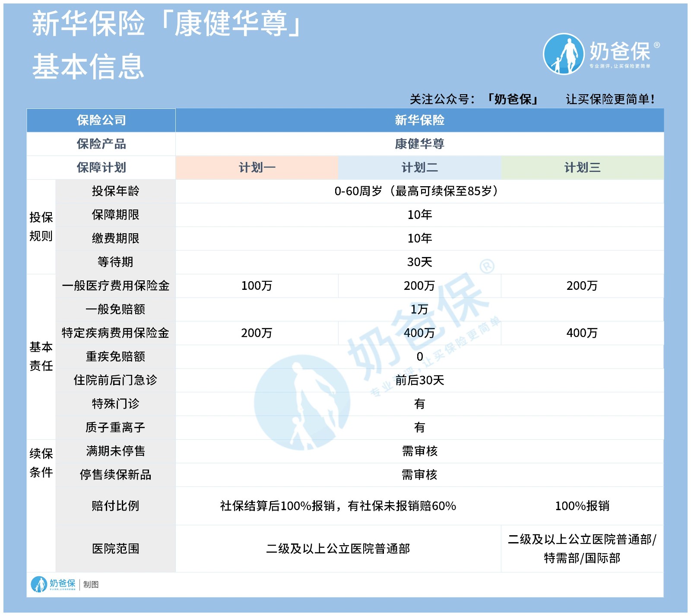This screenshot has height=616, width=691.
Task: Click the 基本信息 title text
Action: (x=88, y=67)
